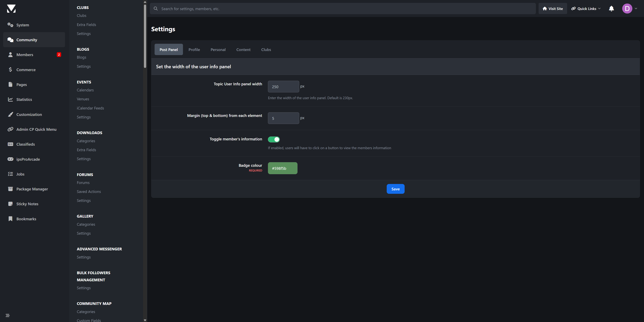644x322 pixels.
Task: Open the Badge colour swatch picker
Action: click(282, 168)
